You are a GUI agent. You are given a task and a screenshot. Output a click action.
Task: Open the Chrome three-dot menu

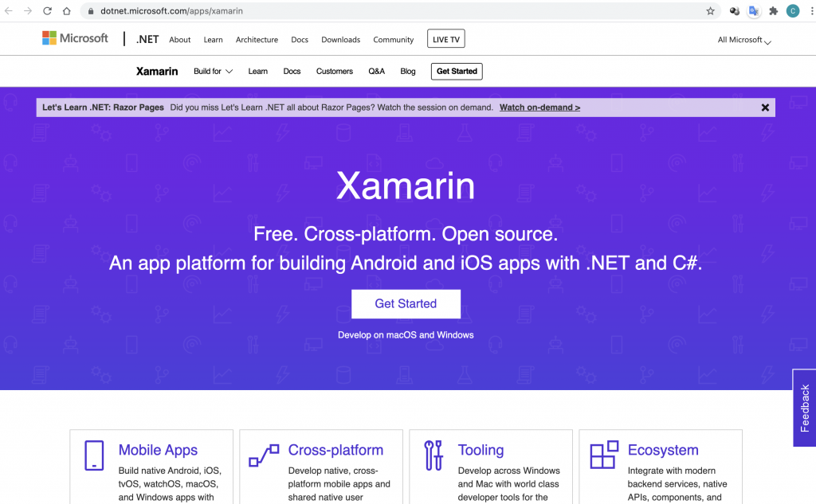click(811, 11)
